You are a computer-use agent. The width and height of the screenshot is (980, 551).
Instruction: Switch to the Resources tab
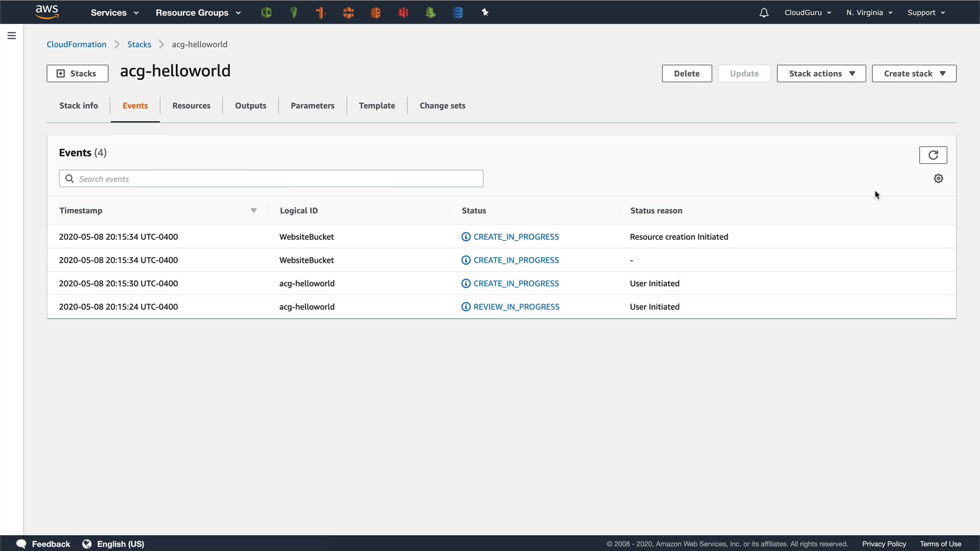(191, 106)
